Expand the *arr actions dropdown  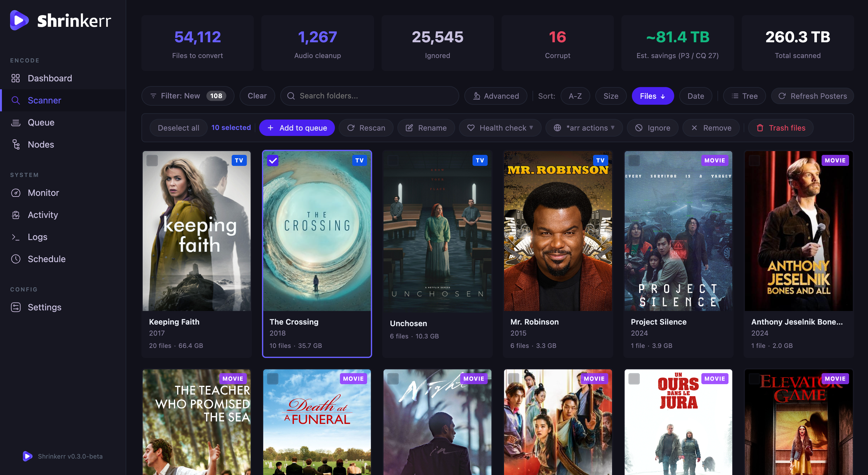click(584, 128)
